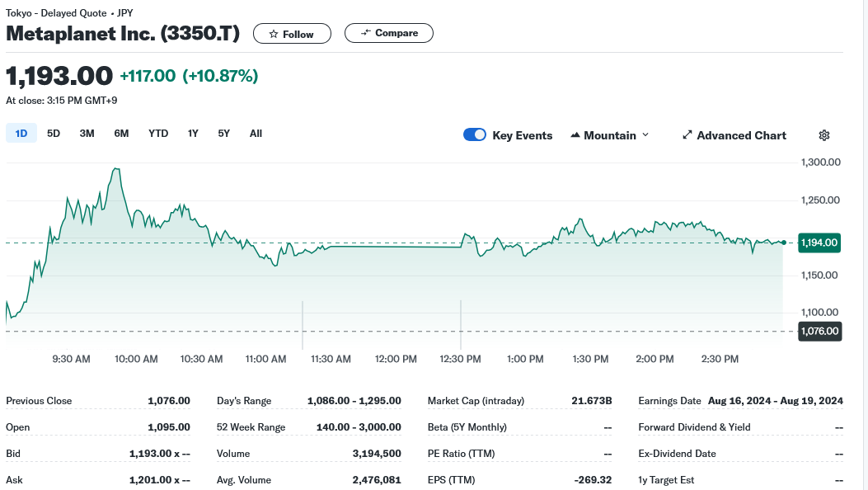
Task: Select the YTD range tab
Action: pyautogui.click(x=157, y=134)
